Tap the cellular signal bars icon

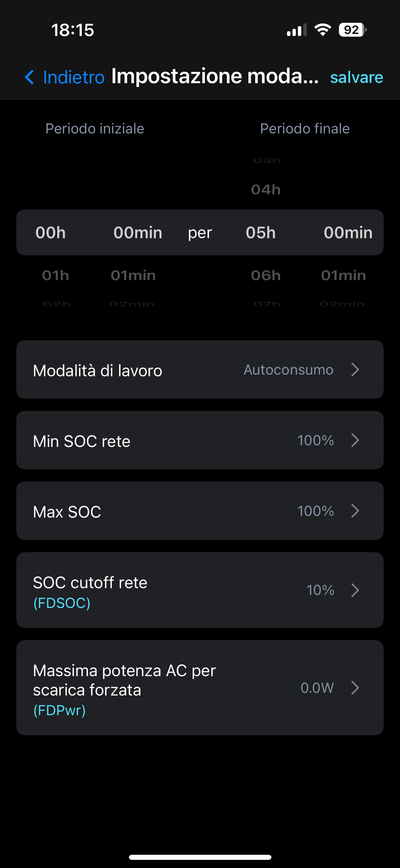tap(296, 30)
